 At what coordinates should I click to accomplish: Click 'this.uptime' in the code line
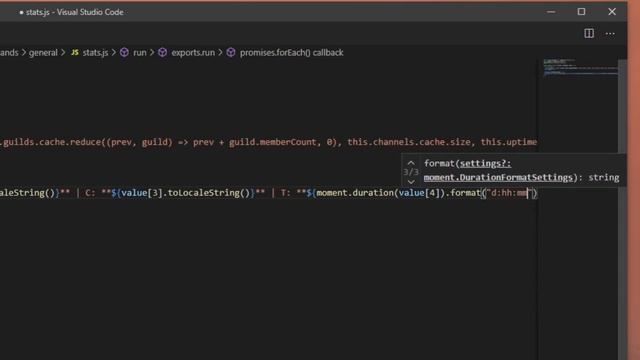pyautogui.click(x=509, y=142)
